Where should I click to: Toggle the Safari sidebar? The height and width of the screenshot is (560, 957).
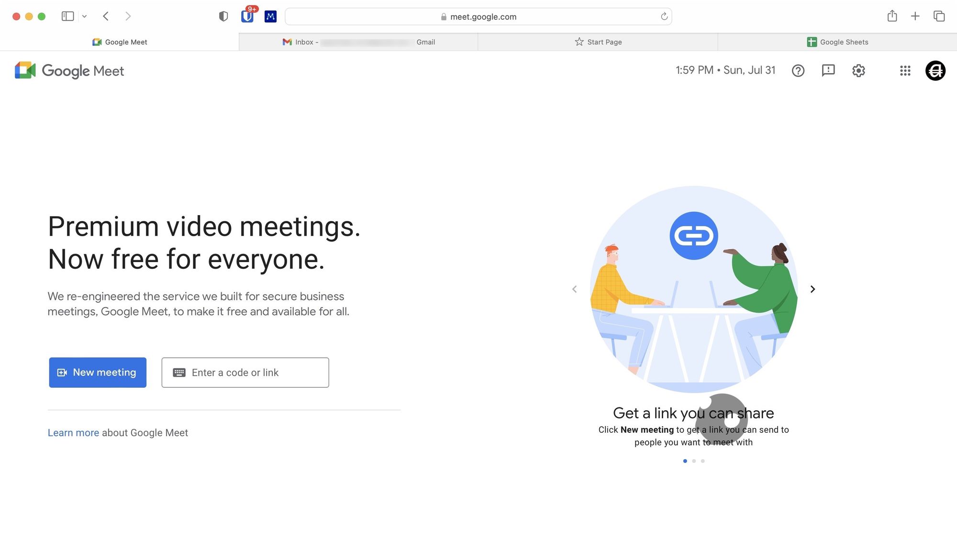[x=67, y=16]
